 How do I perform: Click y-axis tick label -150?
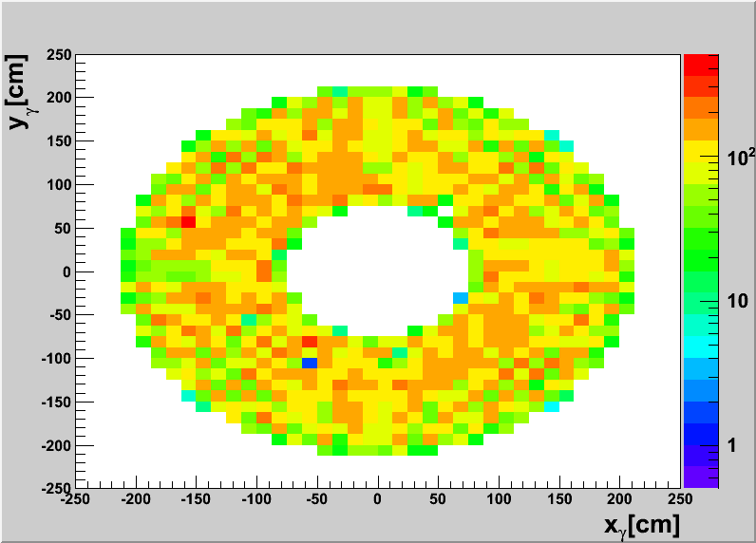[56, 402]
